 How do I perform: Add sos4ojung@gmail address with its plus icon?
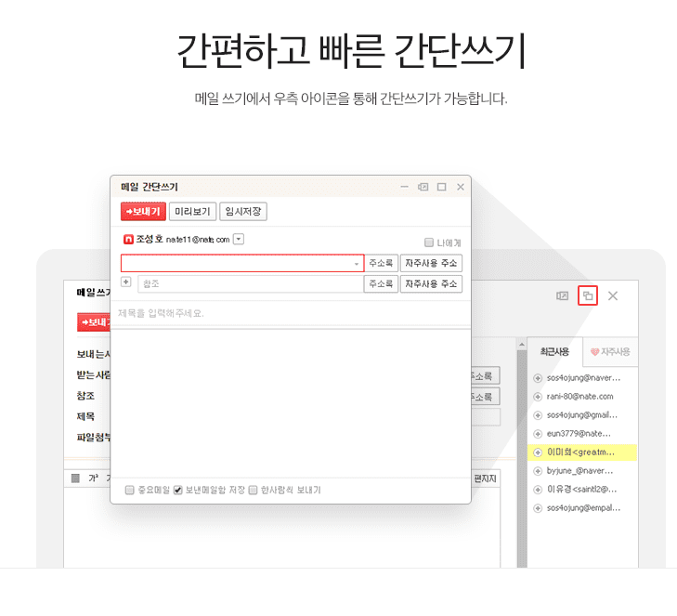pyautogui.click(x=538, y=415)
